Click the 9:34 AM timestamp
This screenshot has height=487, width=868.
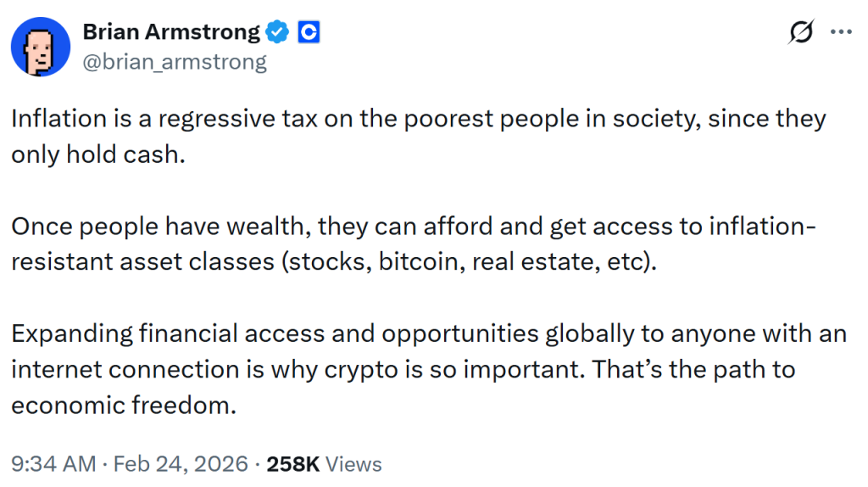(x=53, y=464)
